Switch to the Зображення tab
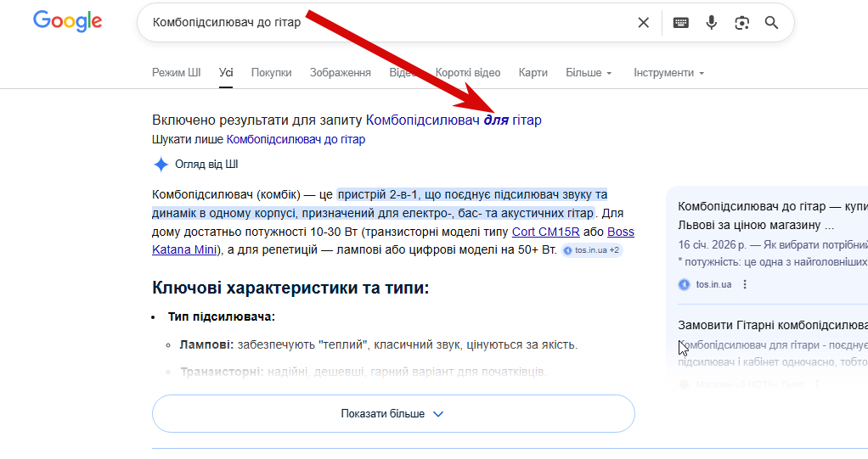 341,72
